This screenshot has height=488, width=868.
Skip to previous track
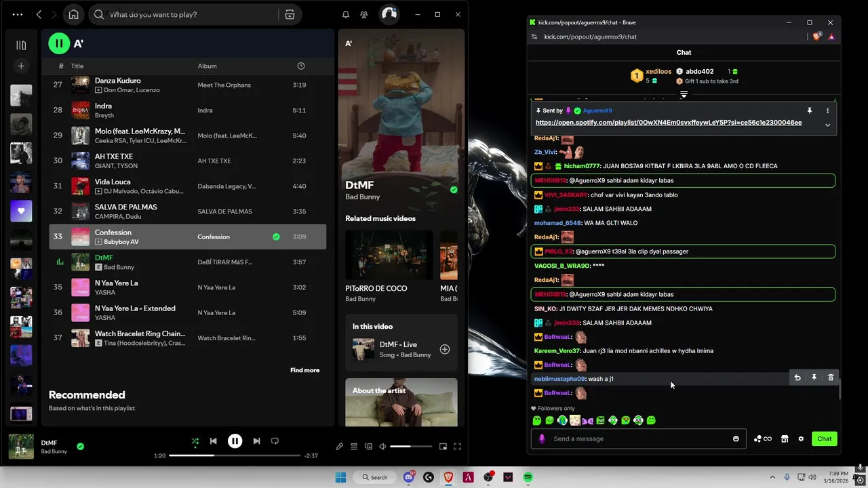pos(213,441)
